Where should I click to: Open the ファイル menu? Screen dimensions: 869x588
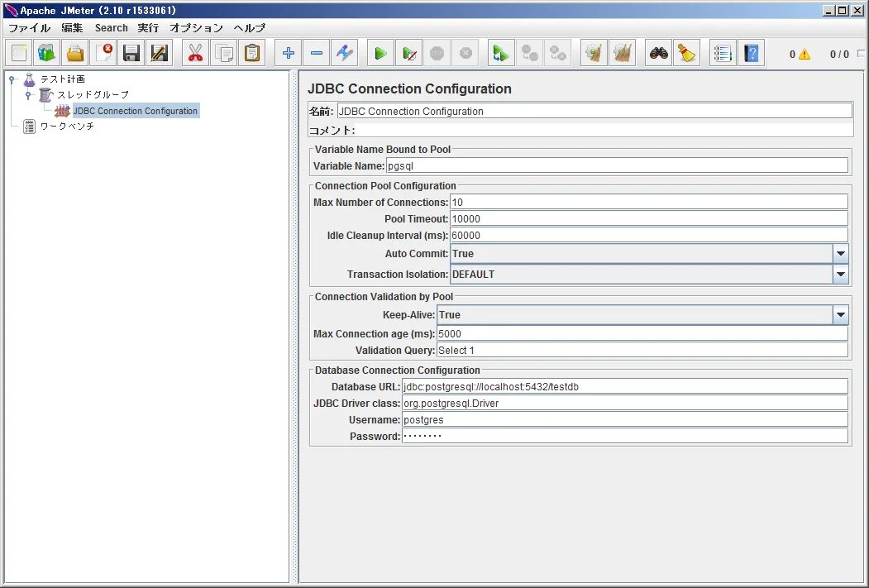tap(30, 28)
